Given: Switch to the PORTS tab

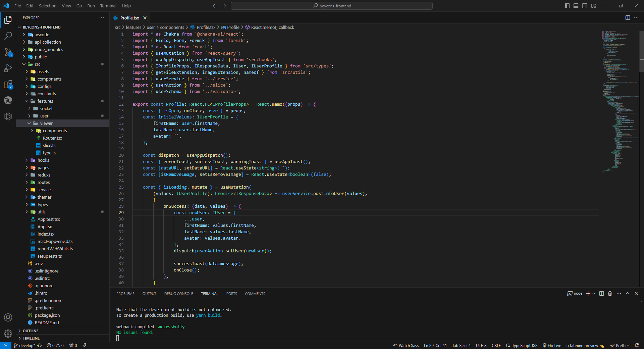Looking at the screenshot, I should [231, 294].
